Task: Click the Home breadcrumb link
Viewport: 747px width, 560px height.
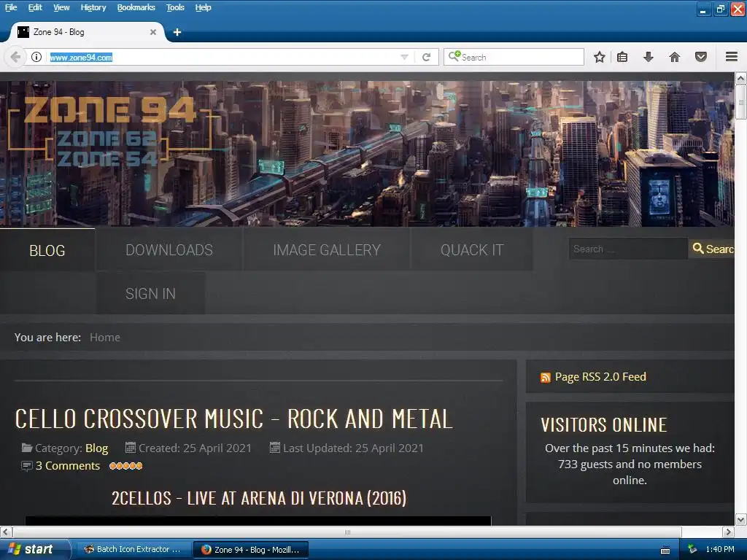Action: [x=105, y=337]
